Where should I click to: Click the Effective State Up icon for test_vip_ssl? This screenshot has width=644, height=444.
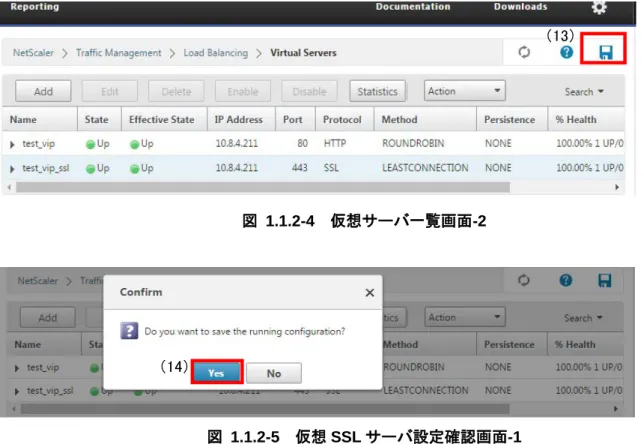134,169
